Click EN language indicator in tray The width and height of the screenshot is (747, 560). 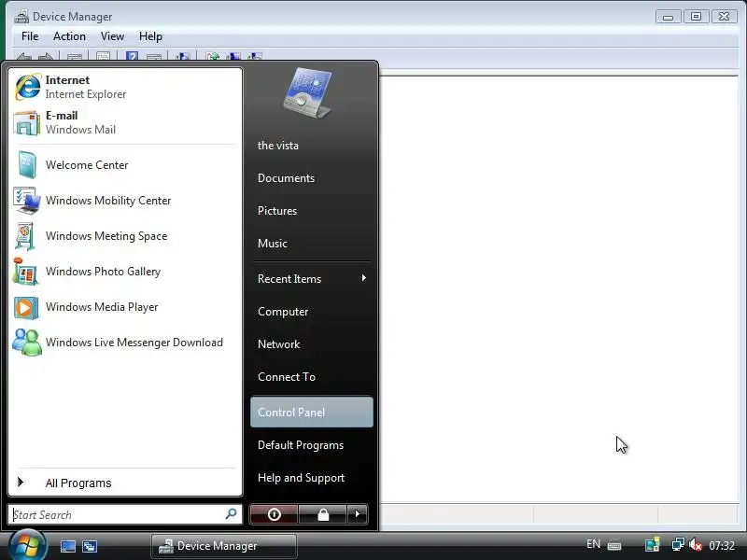(x=593, y=544)
